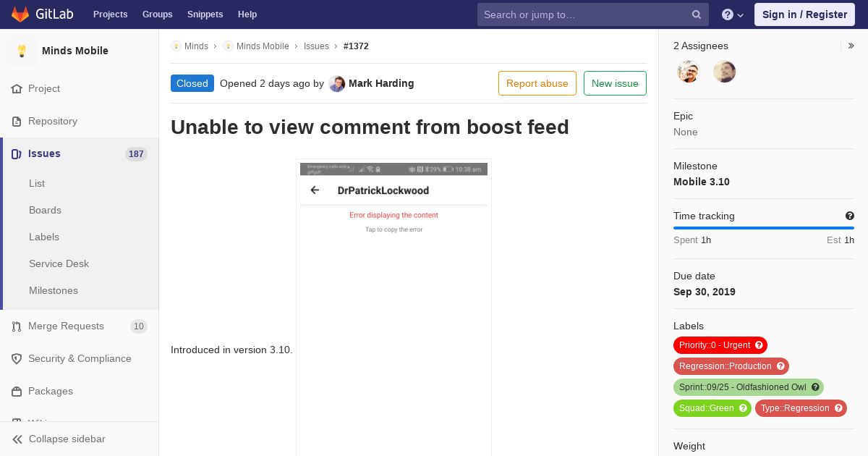This screenshot has height=456, width=868.
Task: Click the first assignee avatar
Action: pos(689,72)
